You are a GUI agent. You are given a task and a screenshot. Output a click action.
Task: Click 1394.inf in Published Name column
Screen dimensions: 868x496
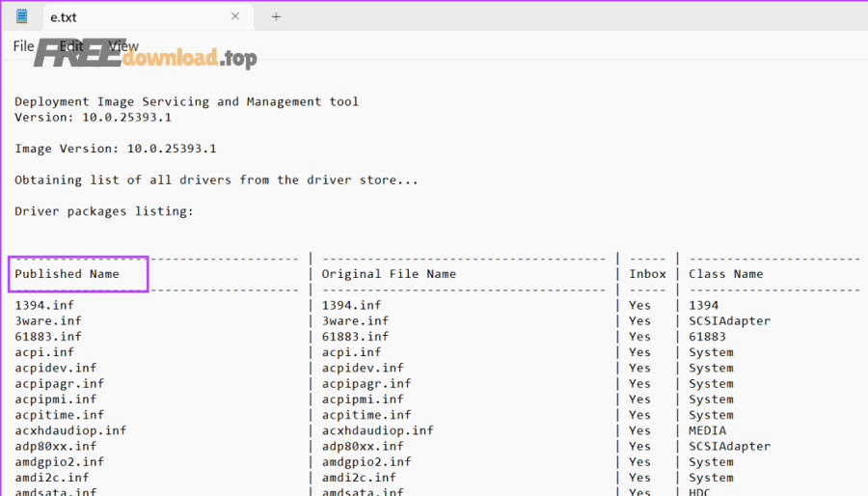pos(44,306)
